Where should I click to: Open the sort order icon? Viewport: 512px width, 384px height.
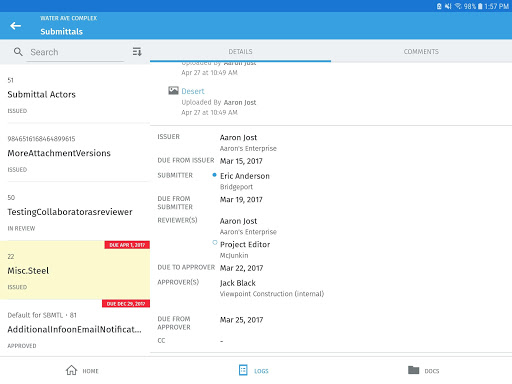point(137,52)
